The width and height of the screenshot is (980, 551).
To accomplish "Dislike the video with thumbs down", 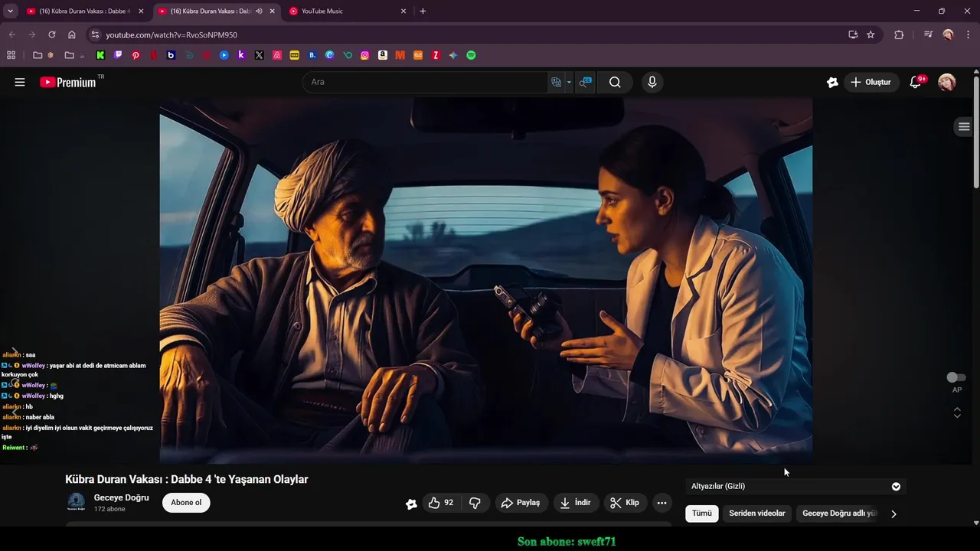I will pos(475,503).
